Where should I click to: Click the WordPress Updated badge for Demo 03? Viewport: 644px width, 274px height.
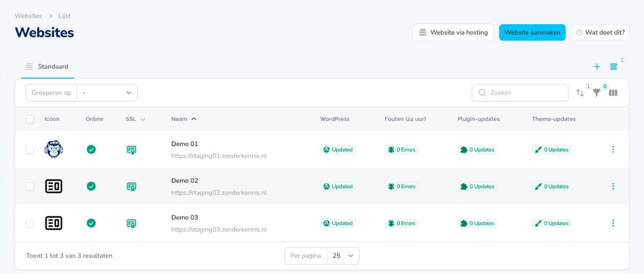(337, 223)
